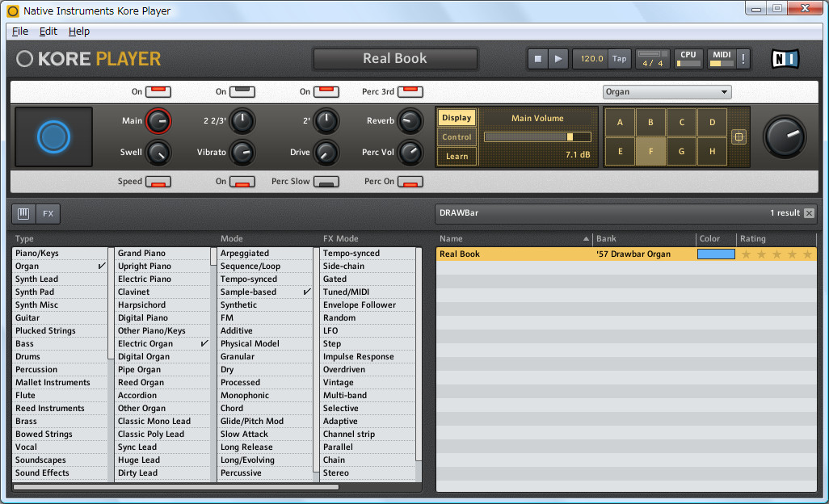Click the DRAWBar search field

(x=603, y=213)
